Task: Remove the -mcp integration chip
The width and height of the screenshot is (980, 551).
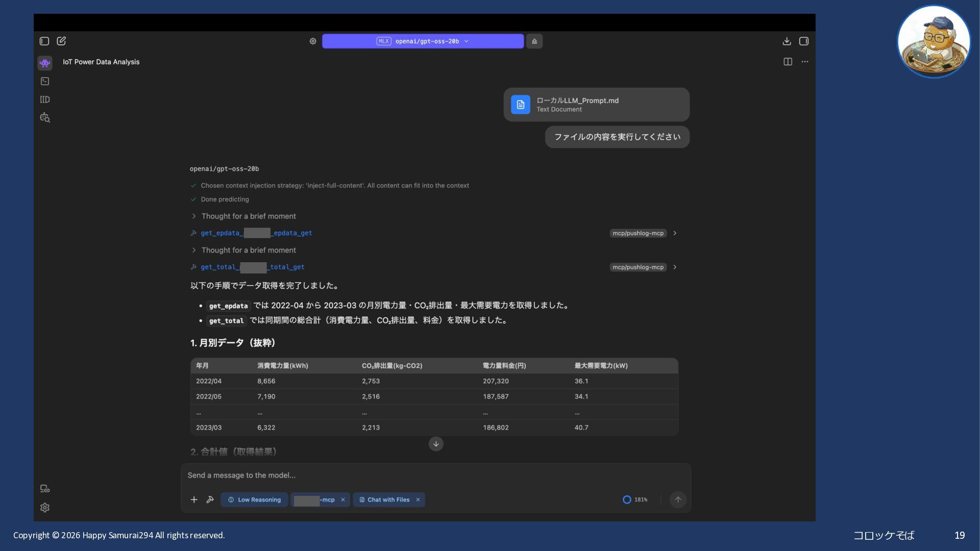Action: [x=343, y=499]
